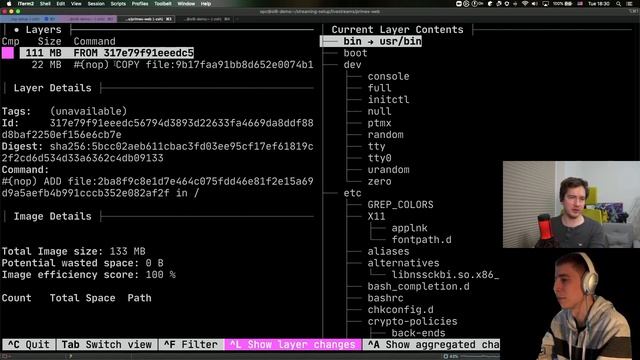Open the Edit menu
Screen dimensions: 640x360
pyautogui.click(x=61, y=4)
